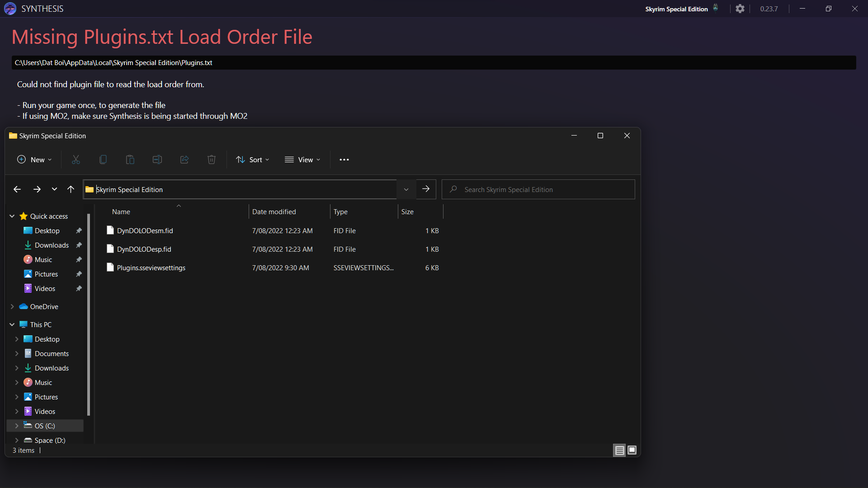Click the Copy icon in the toolbar
This screenshot has width=868, height=488.
(x=103, y=160)
